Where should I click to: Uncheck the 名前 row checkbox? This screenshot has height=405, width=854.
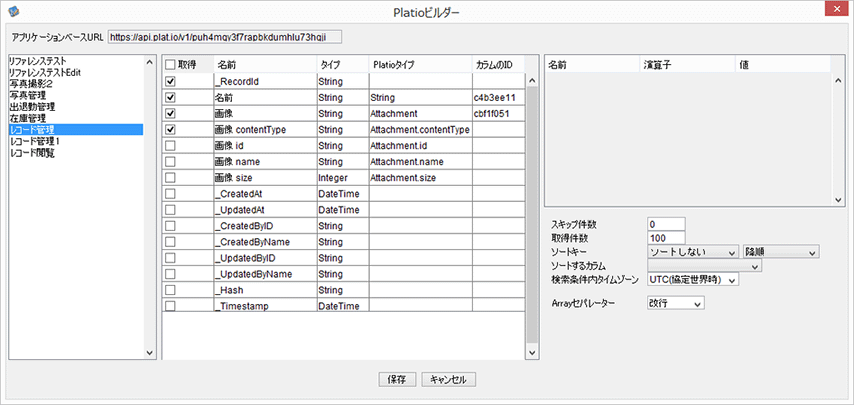click(170, 97)
